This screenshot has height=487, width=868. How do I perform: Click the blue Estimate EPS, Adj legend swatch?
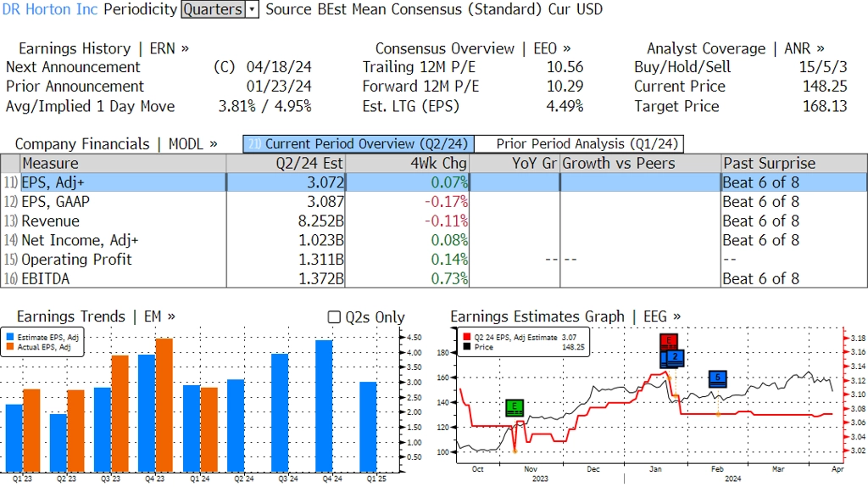tap(10, 337)
